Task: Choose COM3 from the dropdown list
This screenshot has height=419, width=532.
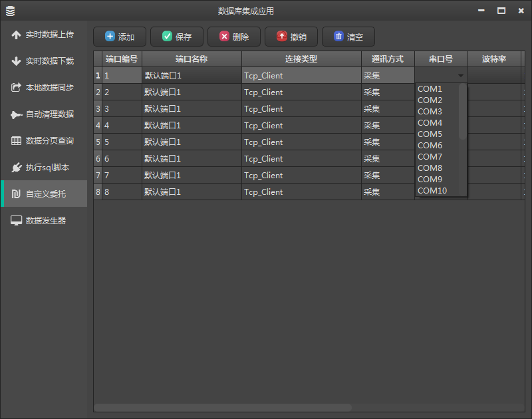Action: click(437, 111)
